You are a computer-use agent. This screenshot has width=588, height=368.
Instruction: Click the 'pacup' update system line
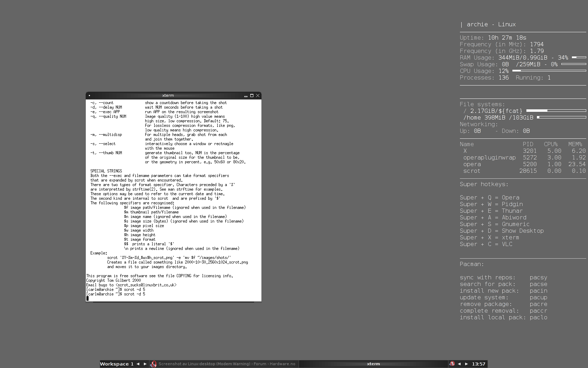[503, 298]
